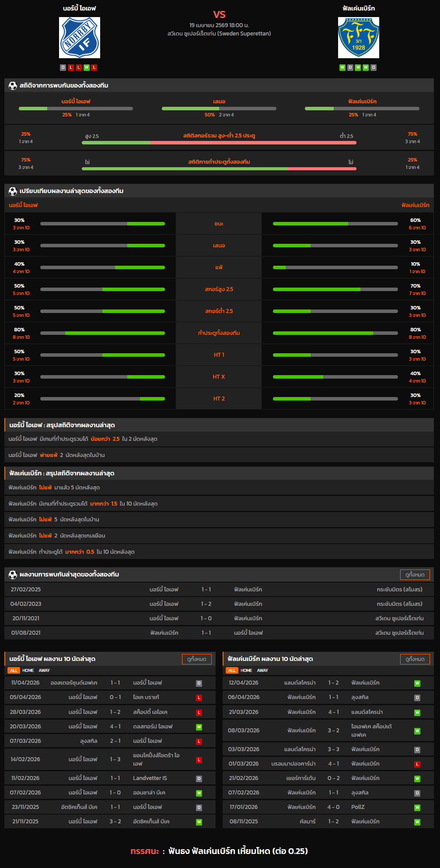Click the Norrby IF team logo
This screenshot has width=440, height=868.
click(x=80, y=38)
